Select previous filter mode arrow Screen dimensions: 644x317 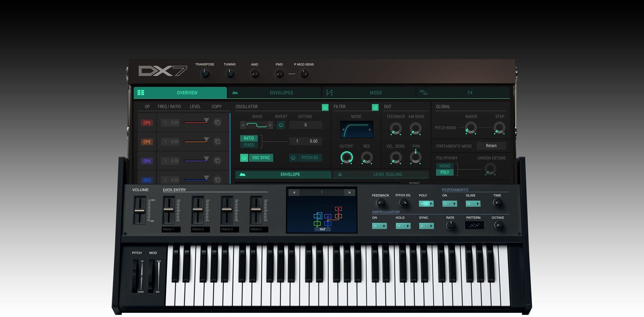coord(343,129)
